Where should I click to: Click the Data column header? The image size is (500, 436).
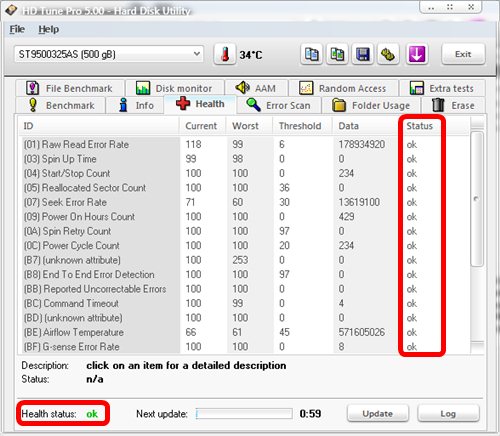click(366, 126)
